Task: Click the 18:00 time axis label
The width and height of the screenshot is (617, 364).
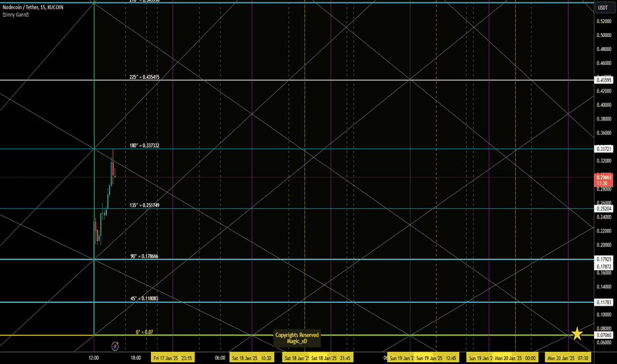Action: 136,357
